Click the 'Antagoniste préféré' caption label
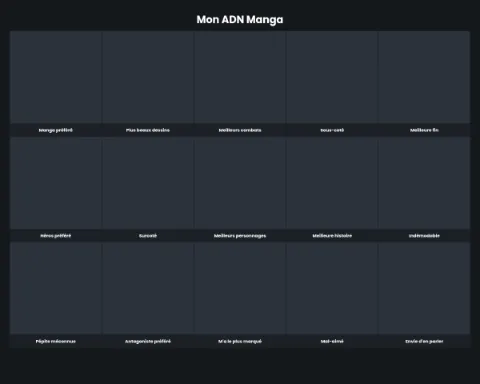The image size is (480, 384). click(x=148, y=341)
